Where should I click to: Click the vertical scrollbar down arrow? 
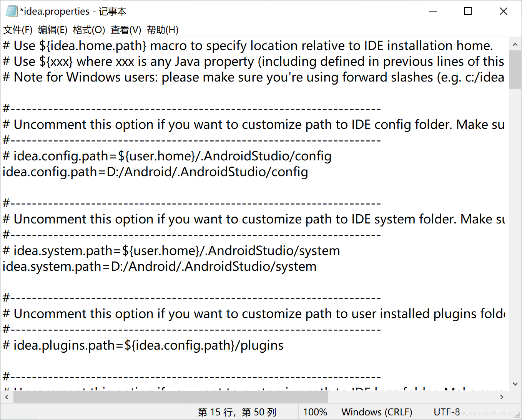pyautogui.click(x=515, y=383)
